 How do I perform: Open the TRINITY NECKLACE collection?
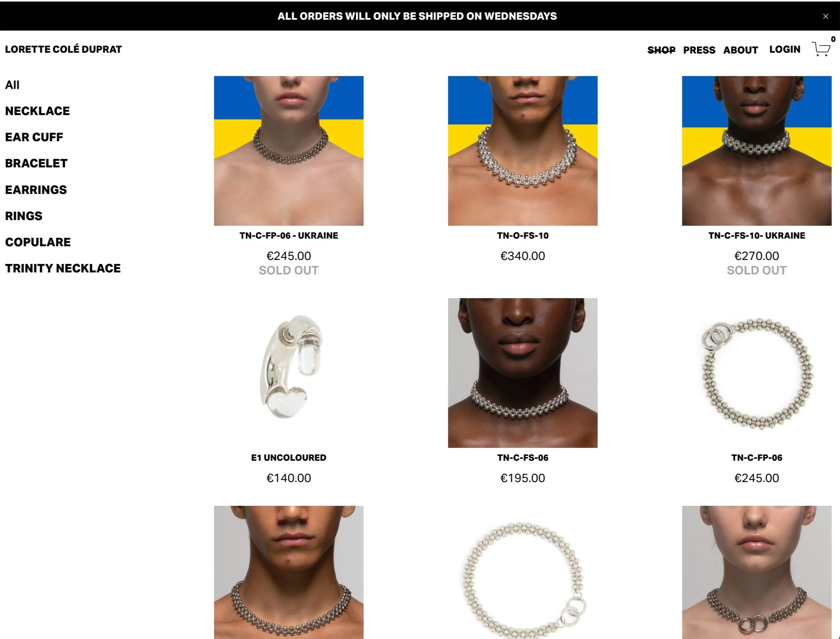pyautogui.click(x=63, y=268)
